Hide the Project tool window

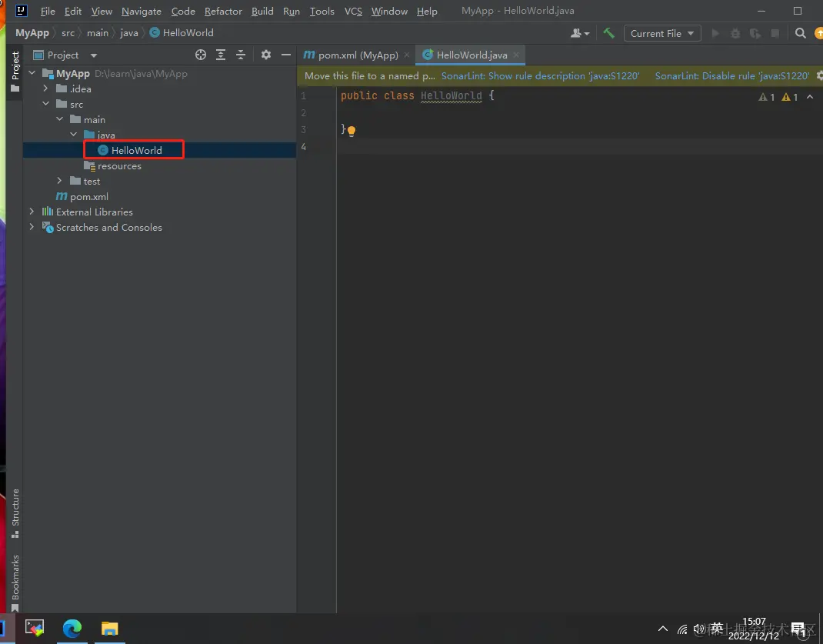tap(285, 55)
